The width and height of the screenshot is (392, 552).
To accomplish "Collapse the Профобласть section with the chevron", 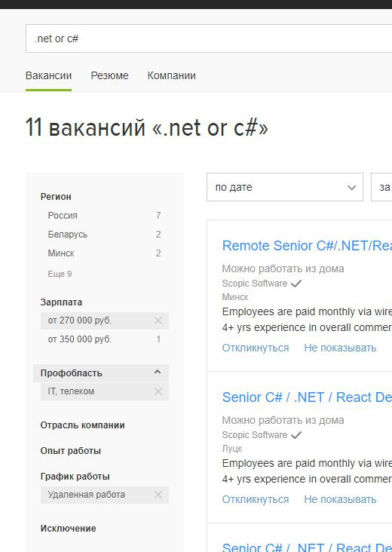I will 158,372.
